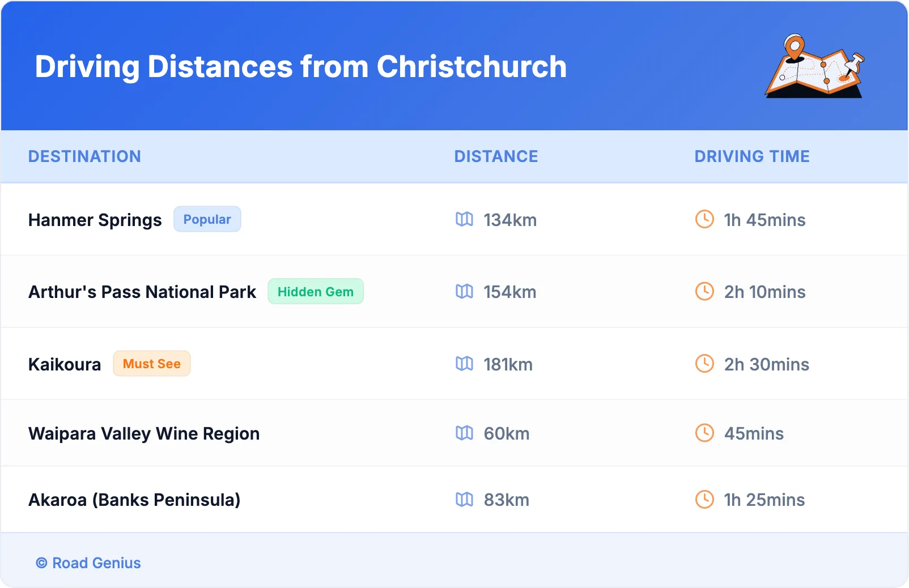Viewport: 909px width, 588px height.
Task: Click the clock icon next to 45mins
Action: click(x=704, y=433)
